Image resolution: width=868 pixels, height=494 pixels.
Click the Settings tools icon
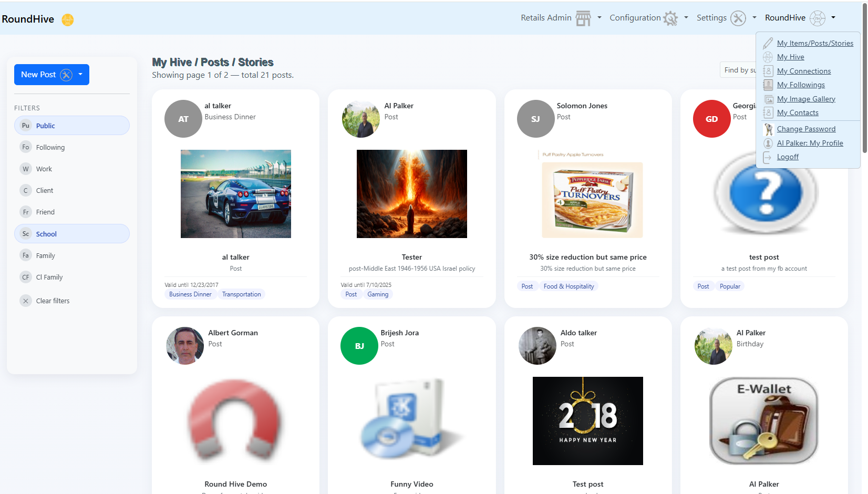point(738,18)
